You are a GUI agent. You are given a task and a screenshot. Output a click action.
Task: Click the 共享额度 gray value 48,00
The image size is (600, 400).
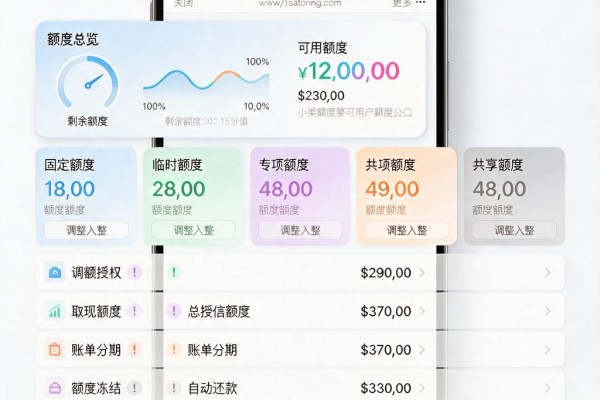coord(499,189)
